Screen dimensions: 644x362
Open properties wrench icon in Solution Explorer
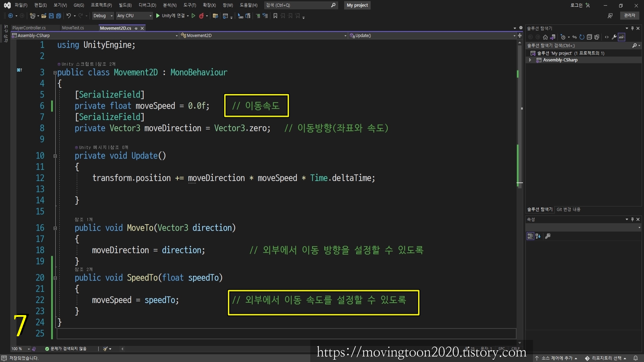(x=614, y=37)
